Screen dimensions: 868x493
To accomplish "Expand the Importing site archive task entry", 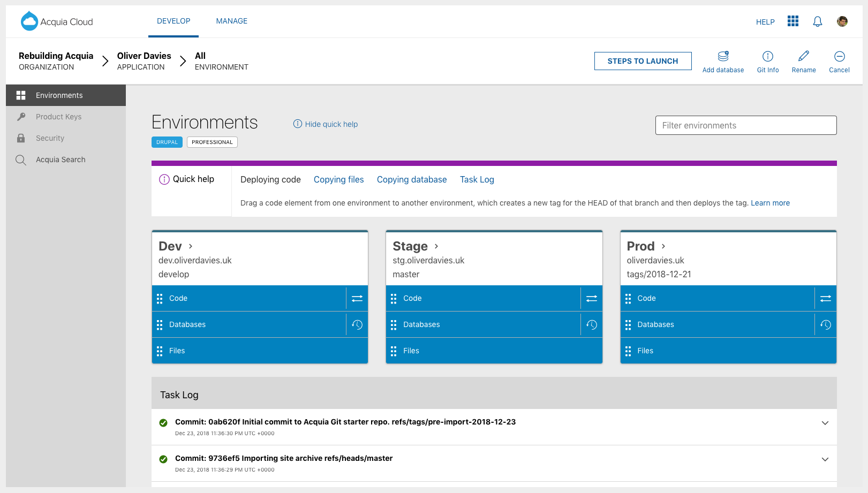I will pos(825,459).
